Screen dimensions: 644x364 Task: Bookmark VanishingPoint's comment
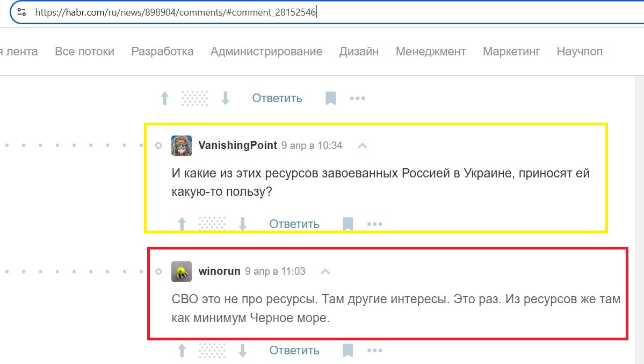tap(348, 224)
